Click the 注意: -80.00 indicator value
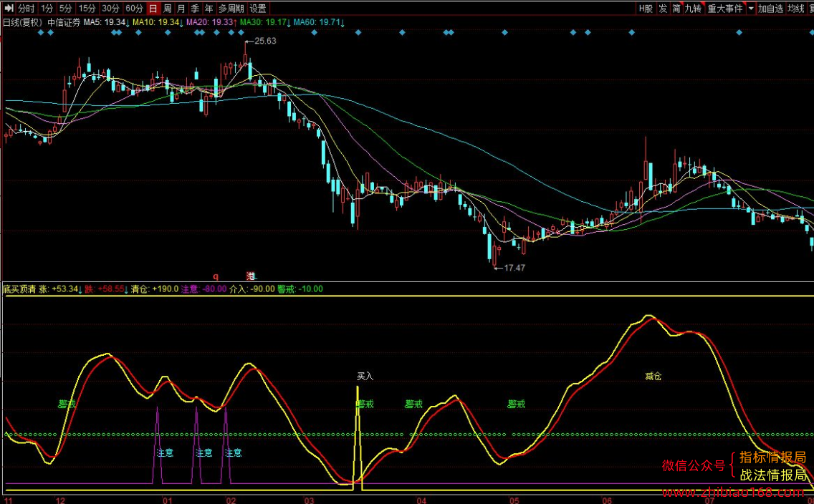814x504 pixels. [203, 289]
